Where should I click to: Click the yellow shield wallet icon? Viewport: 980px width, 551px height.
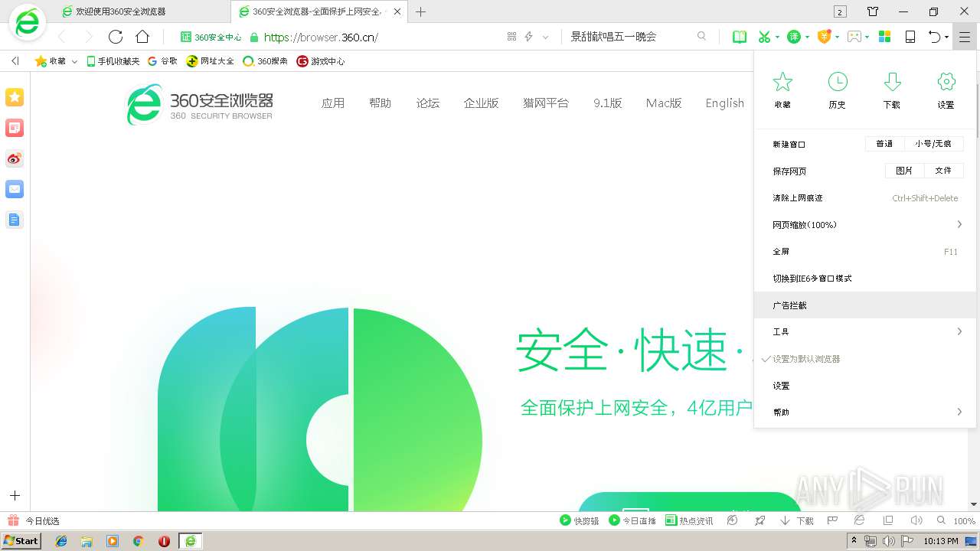click(825, 37)
